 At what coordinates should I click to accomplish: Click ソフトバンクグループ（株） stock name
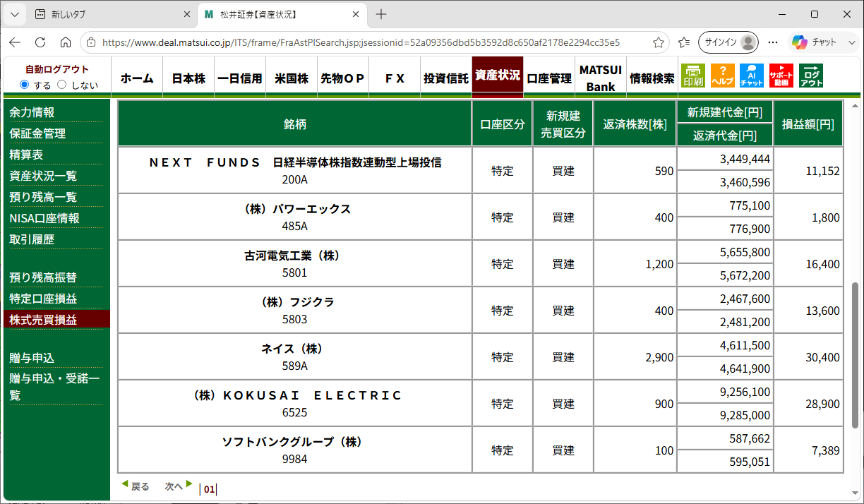294,442
